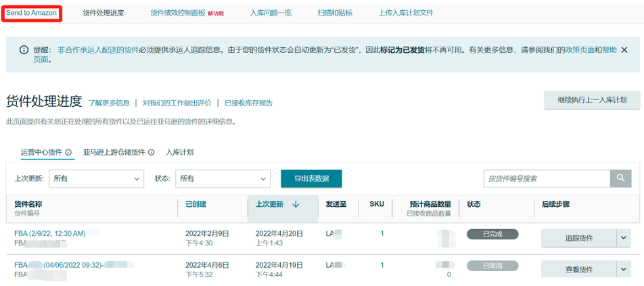Click the 导出表数据 button

point(311,178)
